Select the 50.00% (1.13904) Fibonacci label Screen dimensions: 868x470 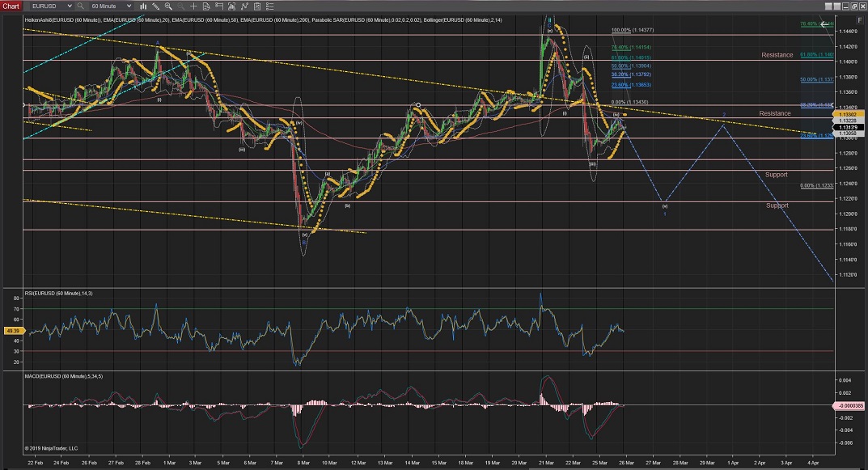point(631,66)
